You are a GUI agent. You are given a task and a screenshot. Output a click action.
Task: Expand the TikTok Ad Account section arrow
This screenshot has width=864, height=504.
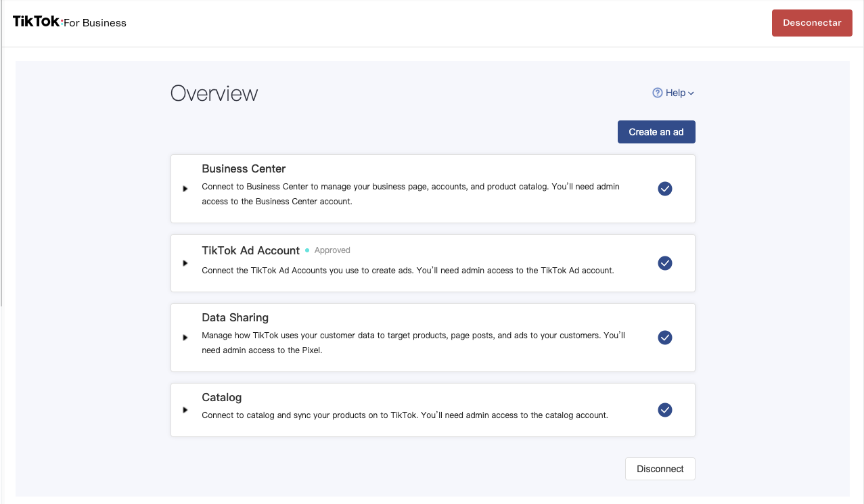coord(185,263)
